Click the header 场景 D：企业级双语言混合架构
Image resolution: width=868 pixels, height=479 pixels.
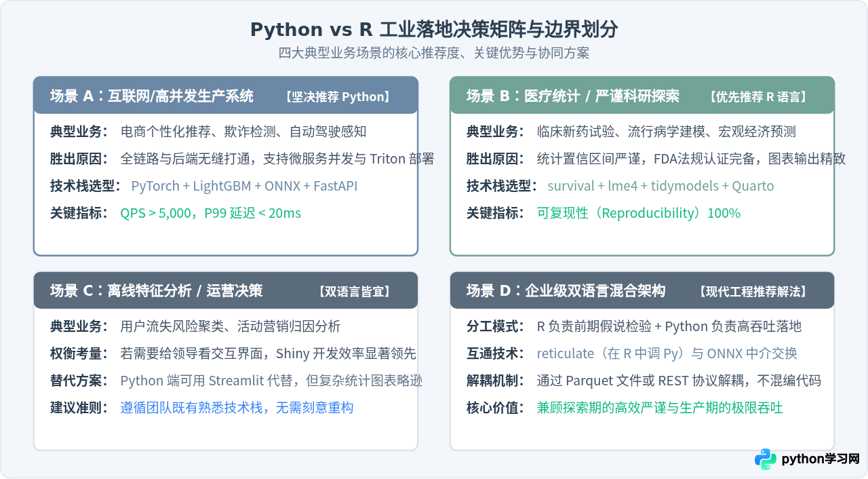click(566, 290)
